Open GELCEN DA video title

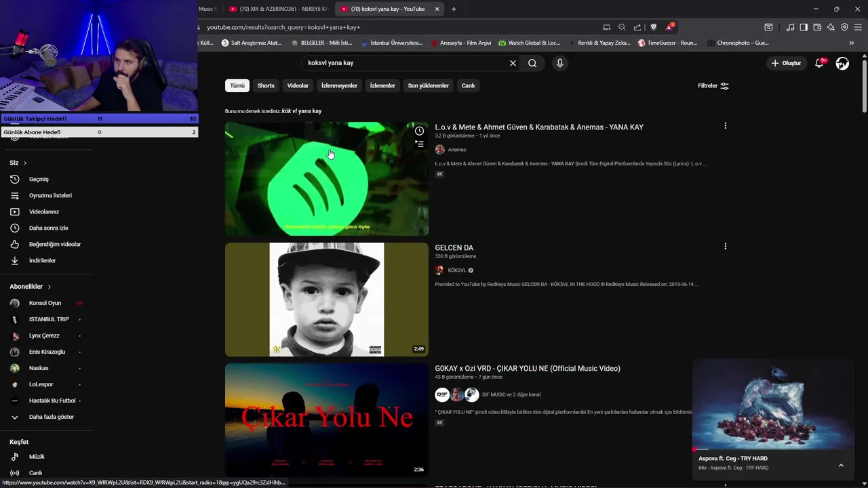tap(454, 248)
